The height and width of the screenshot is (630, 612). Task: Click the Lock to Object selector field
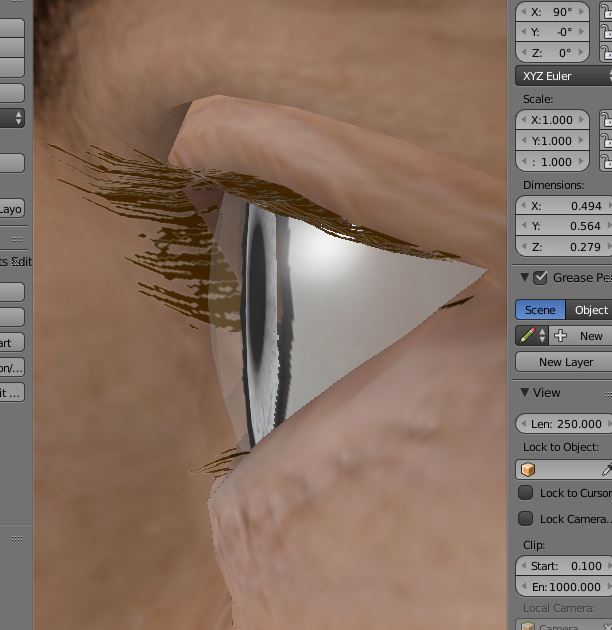(564, 469)
